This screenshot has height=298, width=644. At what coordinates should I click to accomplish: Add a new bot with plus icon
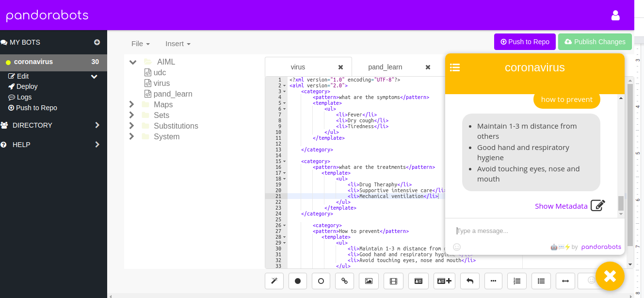[x=97, y=42]
